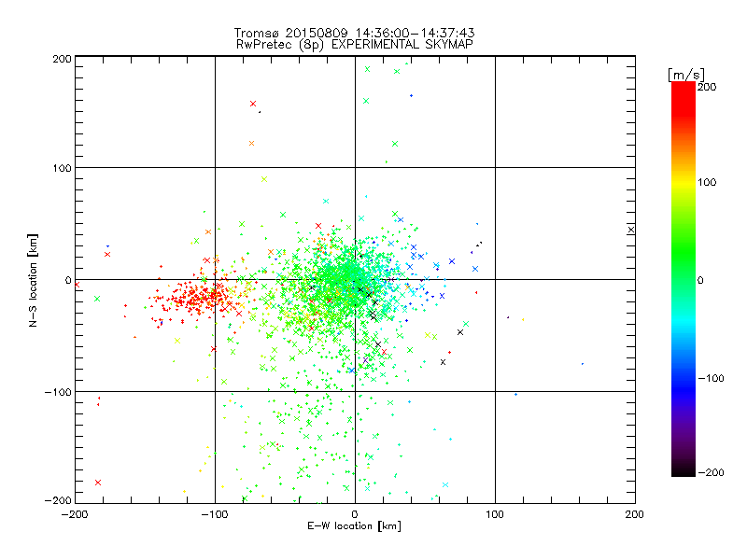The width and height of the screenshot is (747, 560).
Task: Click the black X marker at the plot's right edge
Action: point(631,230)
